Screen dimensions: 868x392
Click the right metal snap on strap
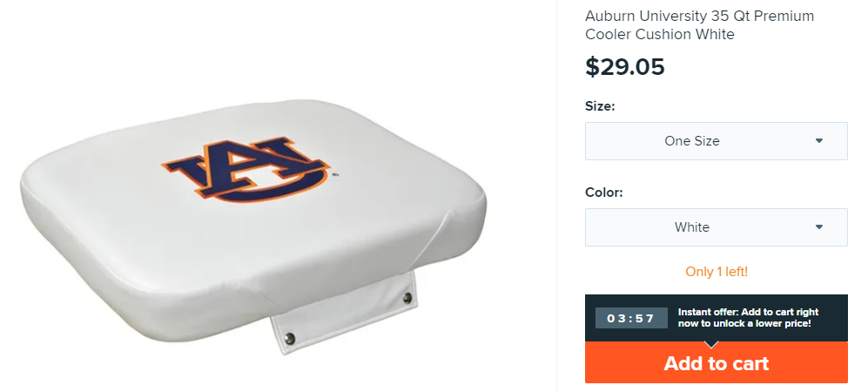407,300
